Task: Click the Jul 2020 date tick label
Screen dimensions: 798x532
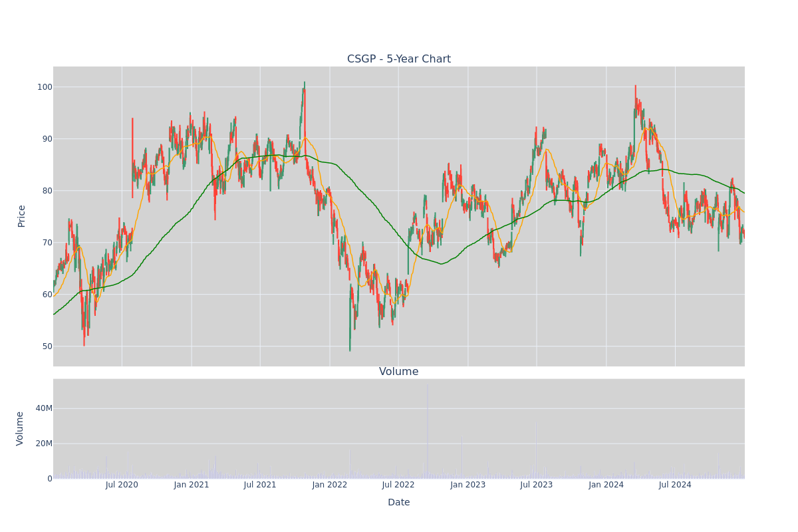Action: pyautogui.click(x=122, y=485)
